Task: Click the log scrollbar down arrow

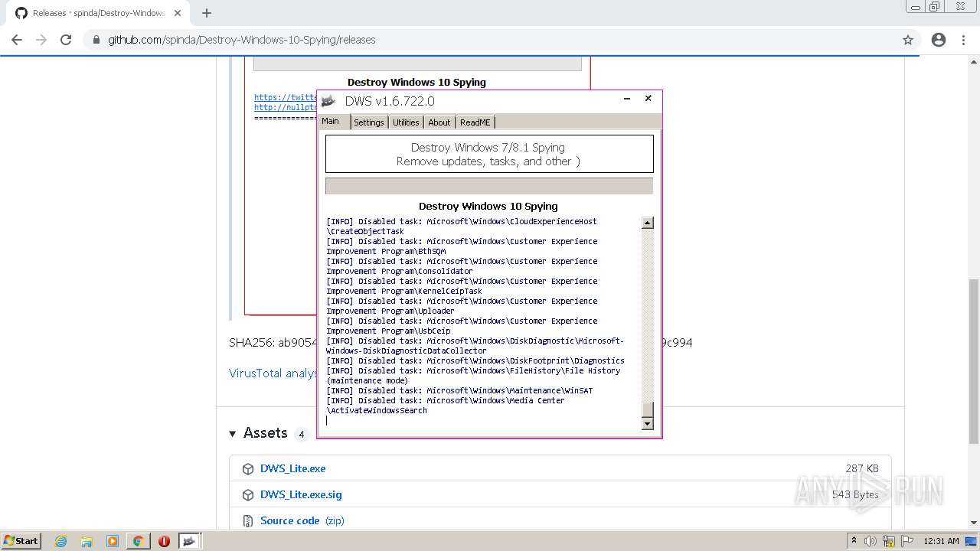Action: (x=648, y=424)
